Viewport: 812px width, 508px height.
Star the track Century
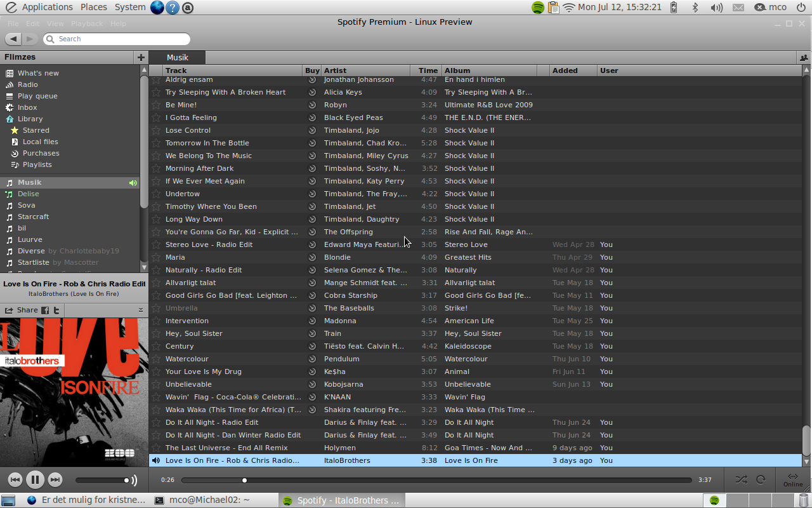coord(156,346)
